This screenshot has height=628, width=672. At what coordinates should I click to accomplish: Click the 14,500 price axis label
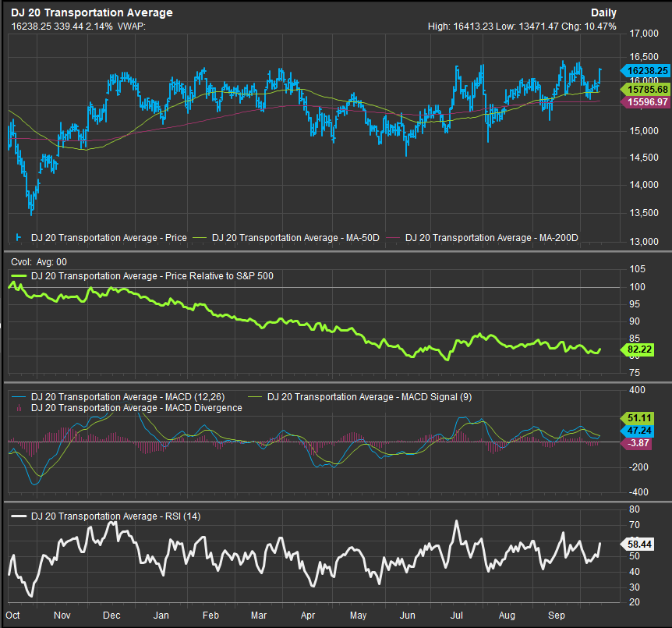tap(644, 158)
